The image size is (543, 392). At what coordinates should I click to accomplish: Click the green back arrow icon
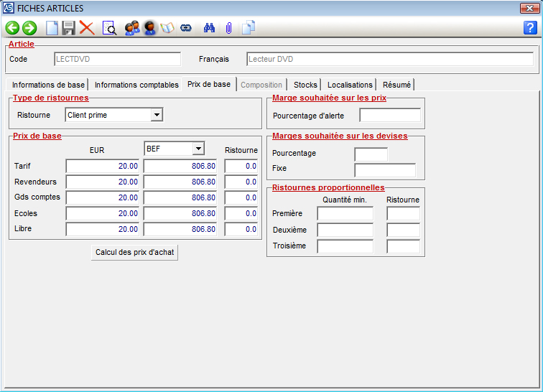(x=12, y=28)
